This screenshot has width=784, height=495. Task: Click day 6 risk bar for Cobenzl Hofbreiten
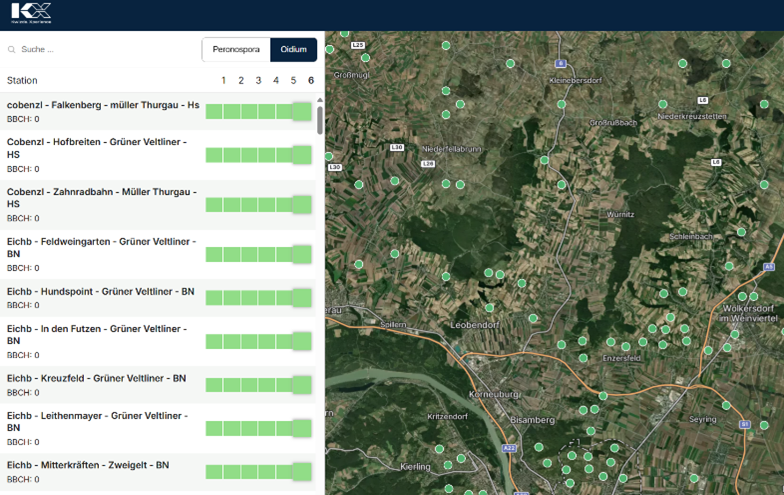(x=302, y=155)
